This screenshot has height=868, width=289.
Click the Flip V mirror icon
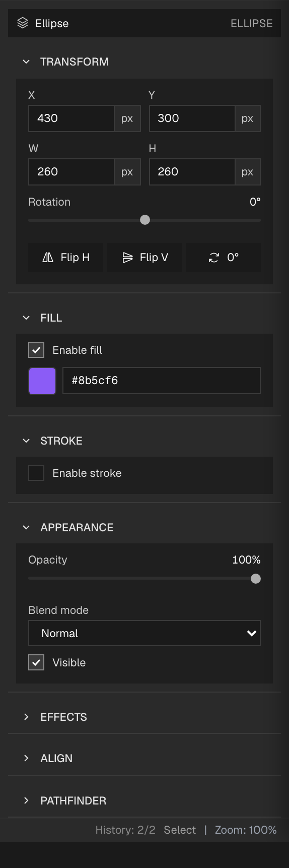click(127, 258)
